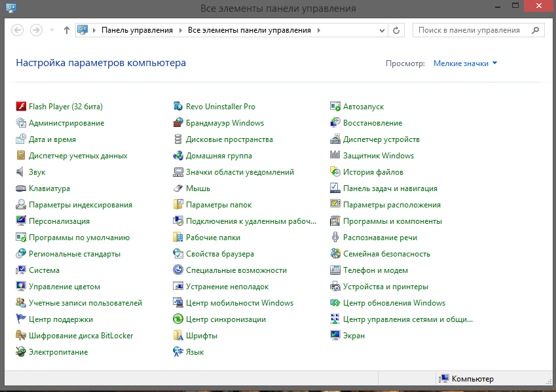
Task: Open the Звук speaker icon
Action: [20, 172]
